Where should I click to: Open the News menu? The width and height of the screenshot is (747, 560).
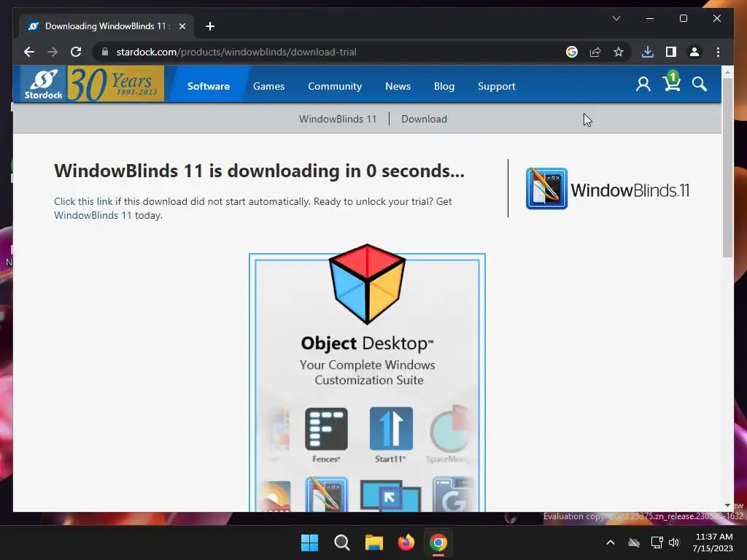398,86
